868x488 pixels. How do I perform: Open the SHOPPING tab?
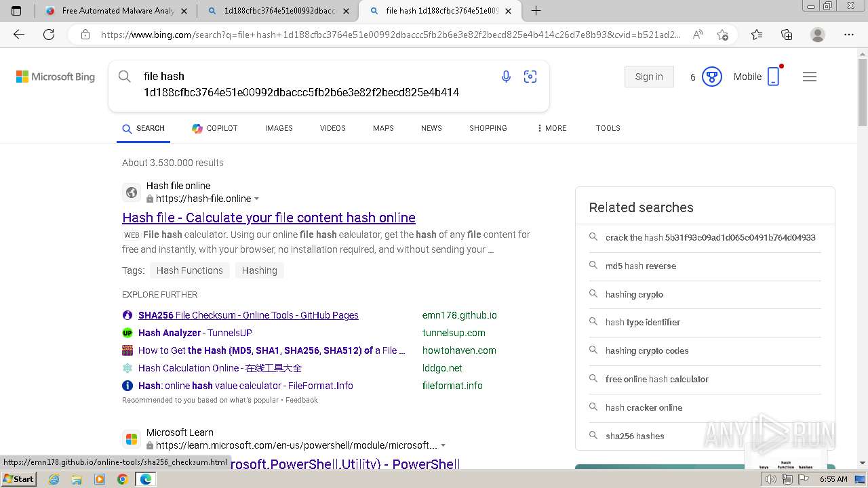pyautogui.click(x=488, y=128)
